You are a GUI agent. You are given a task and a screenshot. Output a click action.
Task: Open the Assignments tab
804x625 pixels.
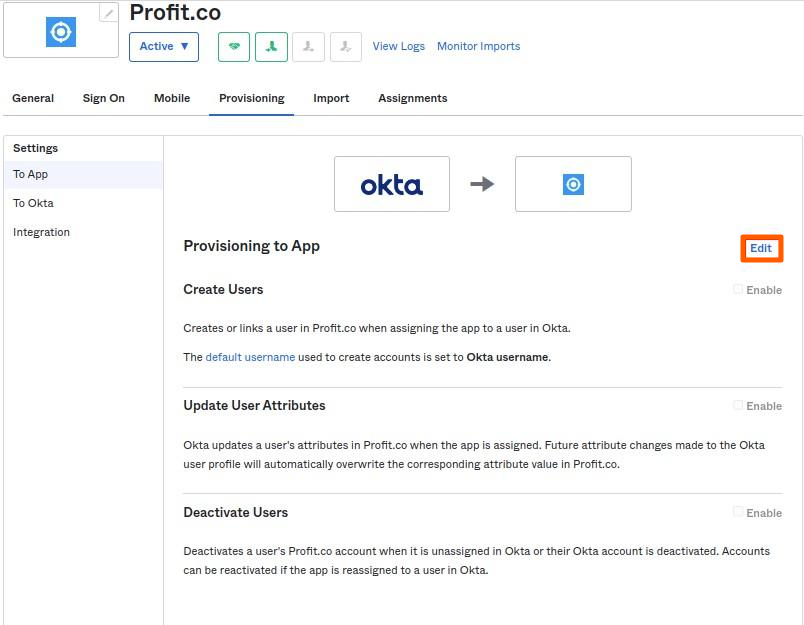(412, 98)
